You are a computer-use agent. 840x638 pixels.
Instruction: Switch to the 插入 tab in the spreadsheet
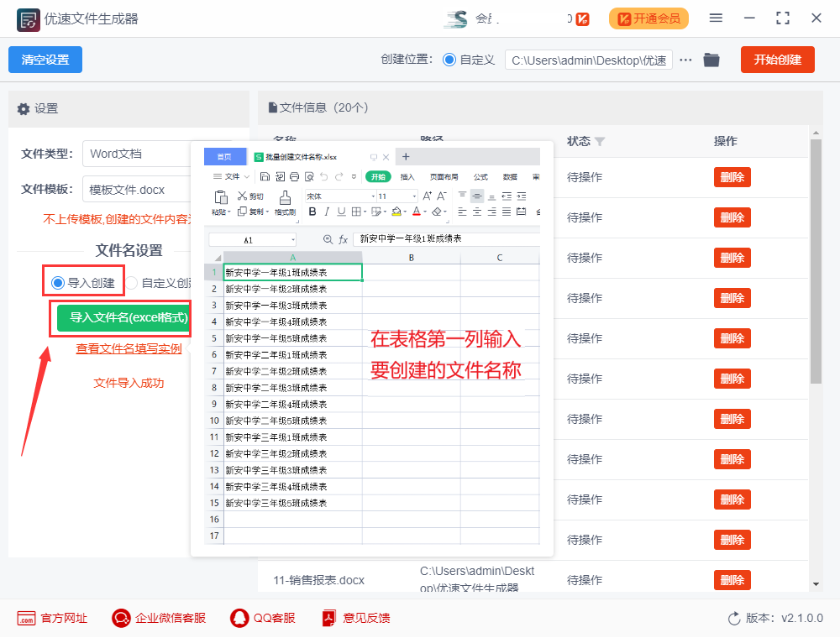click(x=408, y=178)
